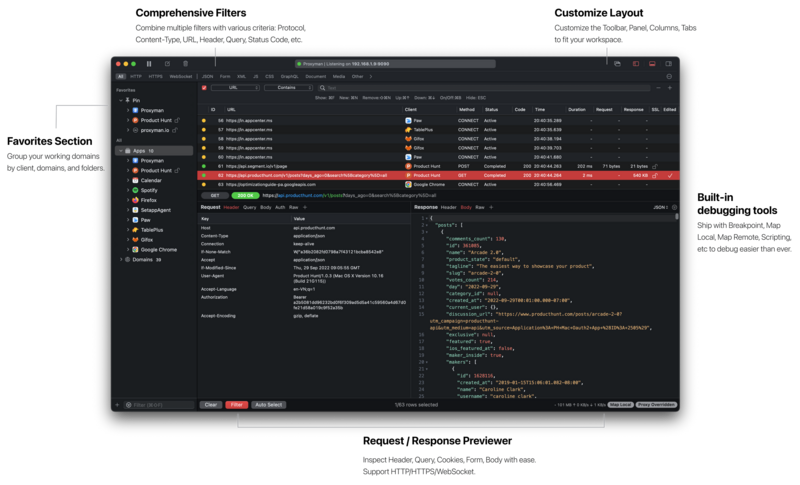
Task: Click the Clear button
Action: pyautogui.click(x=211, y=405)
